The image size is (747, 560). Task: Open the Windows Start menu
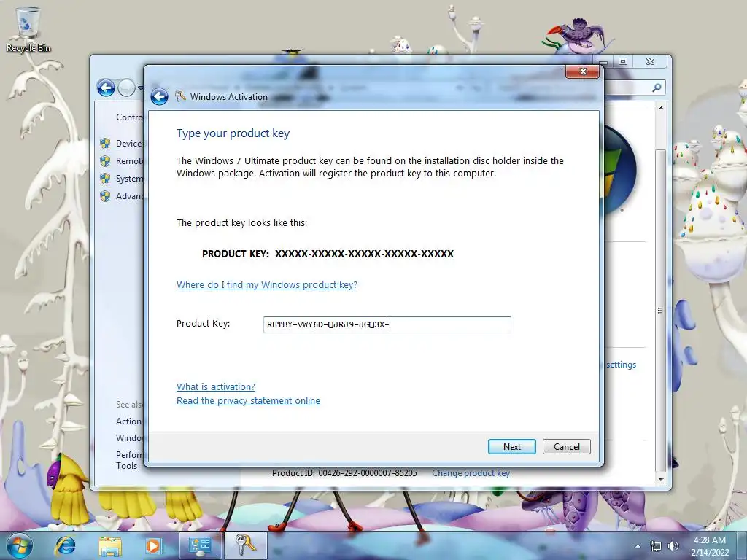pyautogui.click(x=20, y=545)
